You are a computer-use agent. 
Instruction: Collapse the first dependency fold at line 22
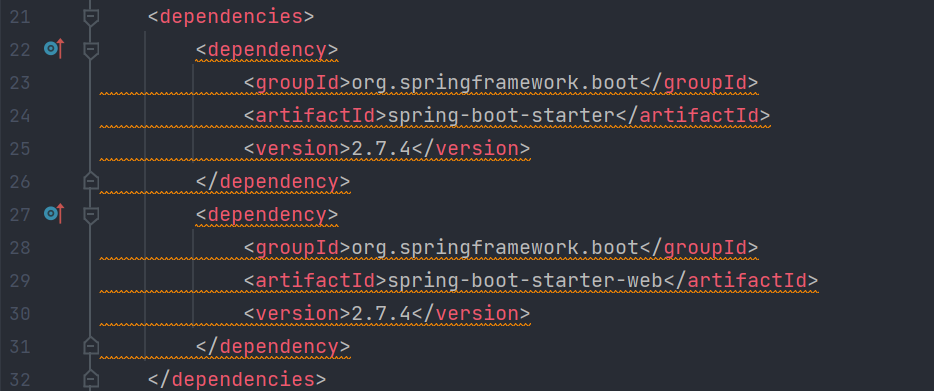(91, 50)
